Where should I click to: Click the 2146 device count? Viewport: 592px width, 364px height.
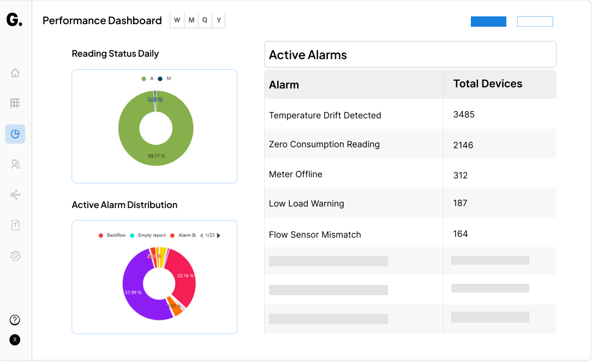[x=463, y=145]
